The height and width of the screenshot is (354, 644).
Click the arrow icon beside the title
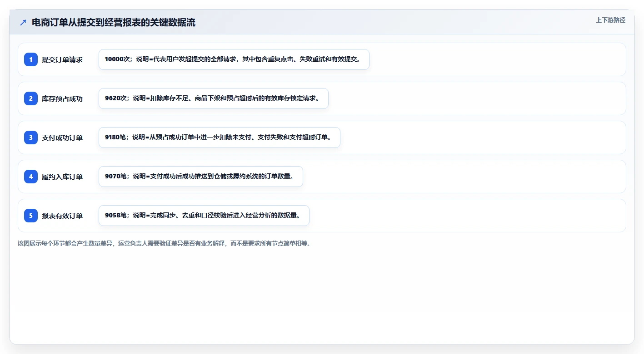(23, 22)
